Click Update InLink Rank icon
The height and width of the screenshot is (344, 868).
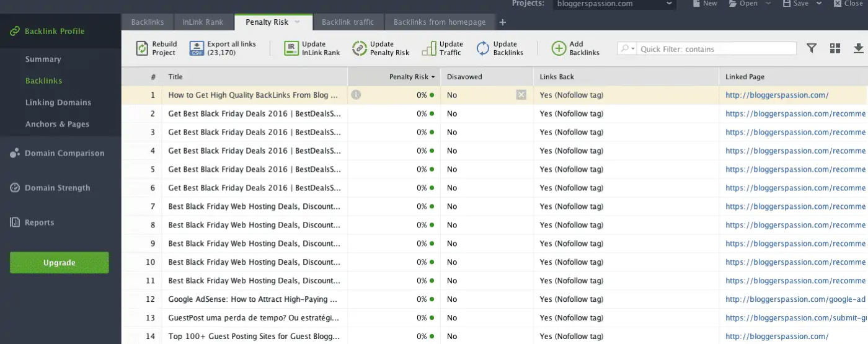pos(291,48)
